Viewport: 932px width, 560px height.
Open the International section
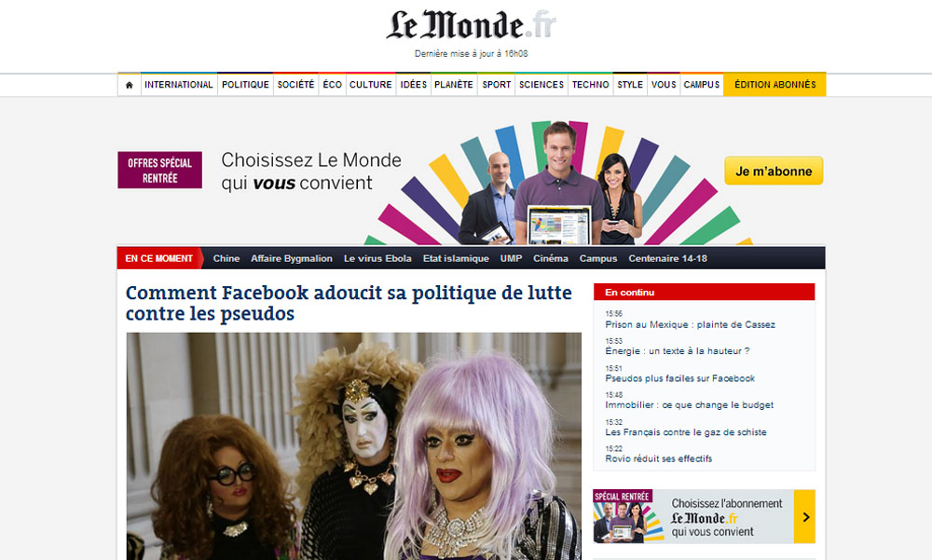178,85
